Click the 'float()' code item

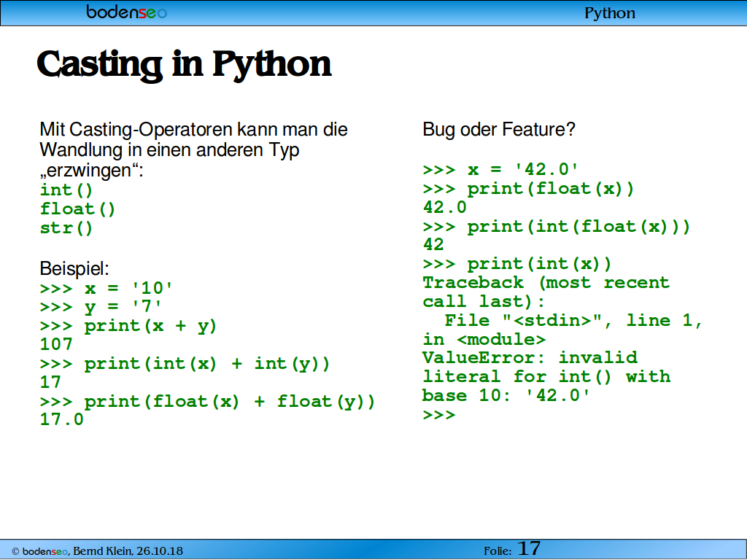[77, 209]
